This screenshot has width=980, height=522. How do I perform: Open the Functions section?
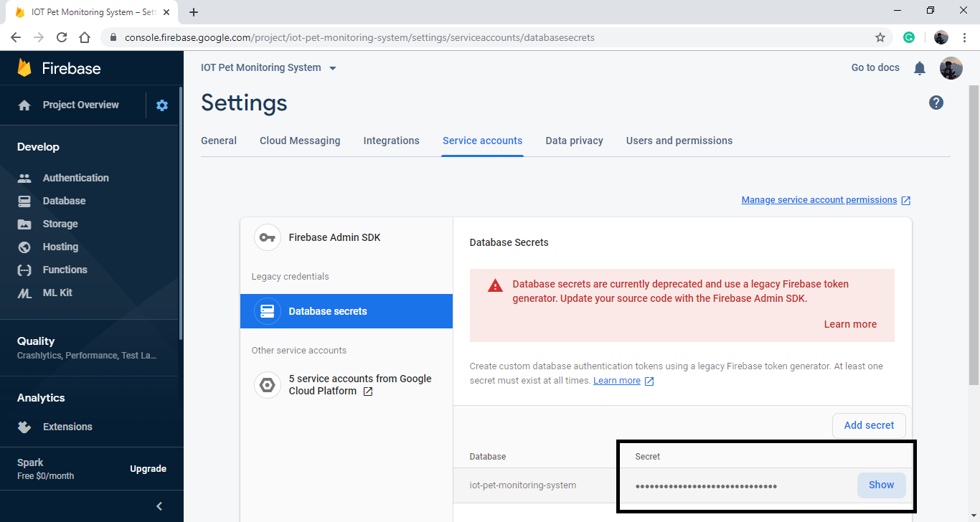tap(66, 269)
